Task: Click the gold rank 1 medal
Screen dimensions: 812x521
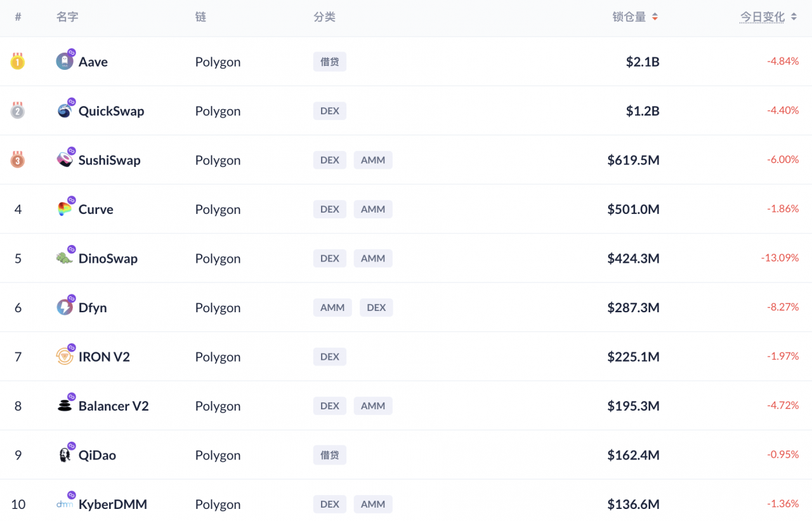Action: 18,62
